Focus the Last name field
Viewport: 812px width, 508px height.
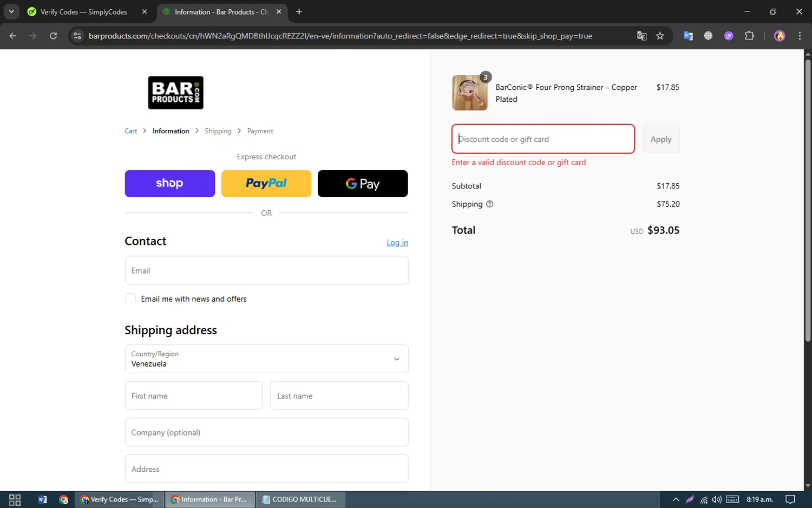coord(339,395)
